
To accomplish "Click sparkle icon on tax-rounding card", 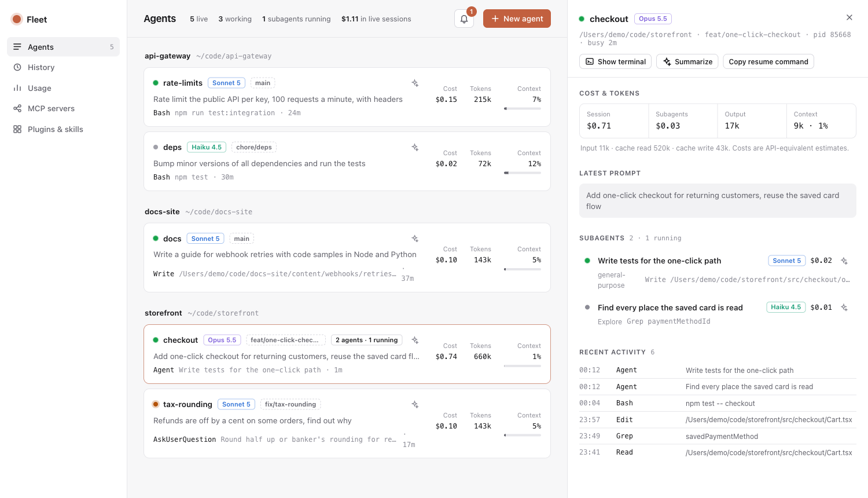I will click(415, 404).
